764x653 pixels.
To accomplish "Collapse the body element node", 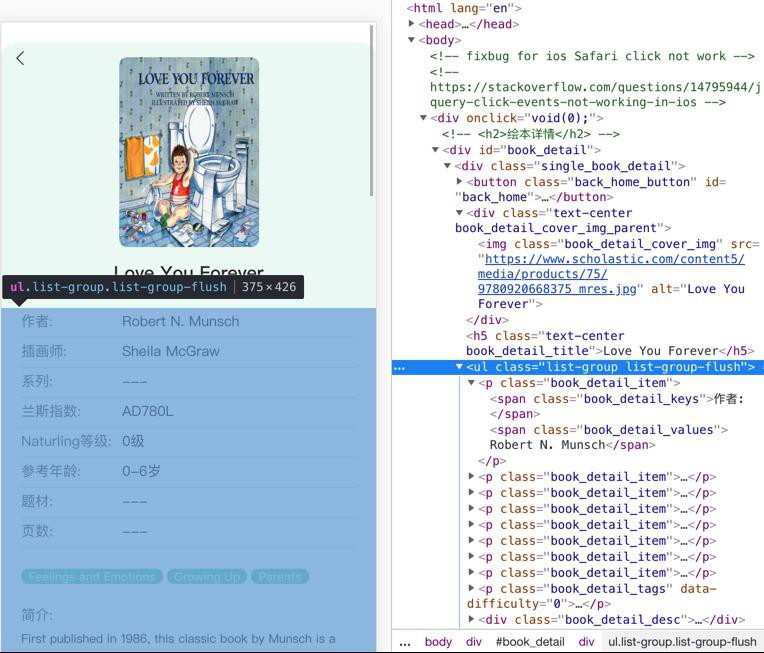I will pyautogui.click(x=412, y=39).
